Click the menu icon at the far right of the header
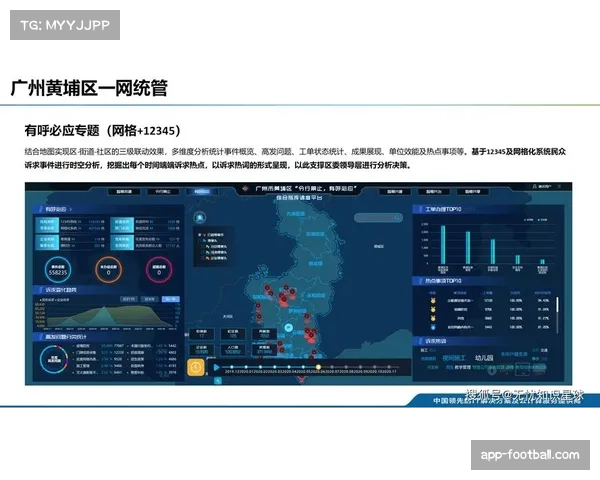Viewport: 600px width, 480px height. (x=559, y=186)
